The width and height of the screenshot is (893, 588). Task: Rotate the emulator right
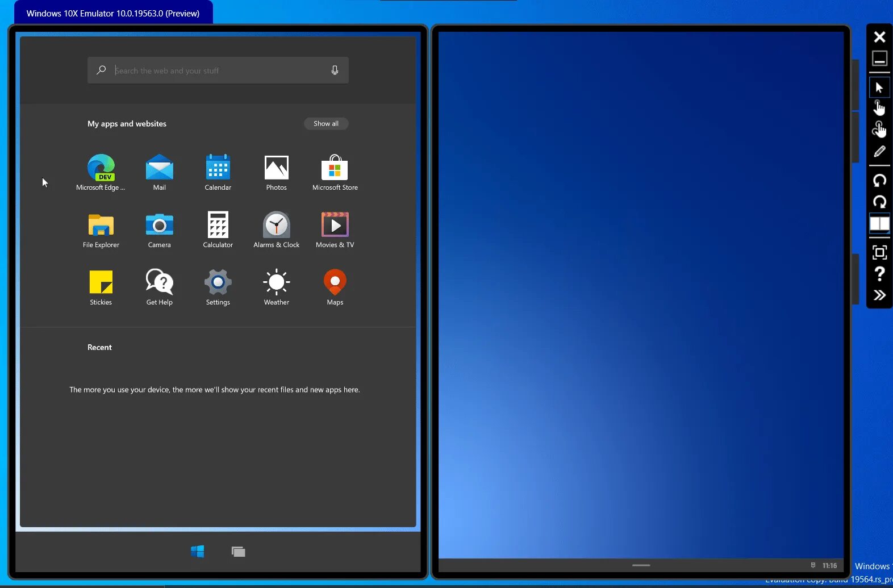879,202
